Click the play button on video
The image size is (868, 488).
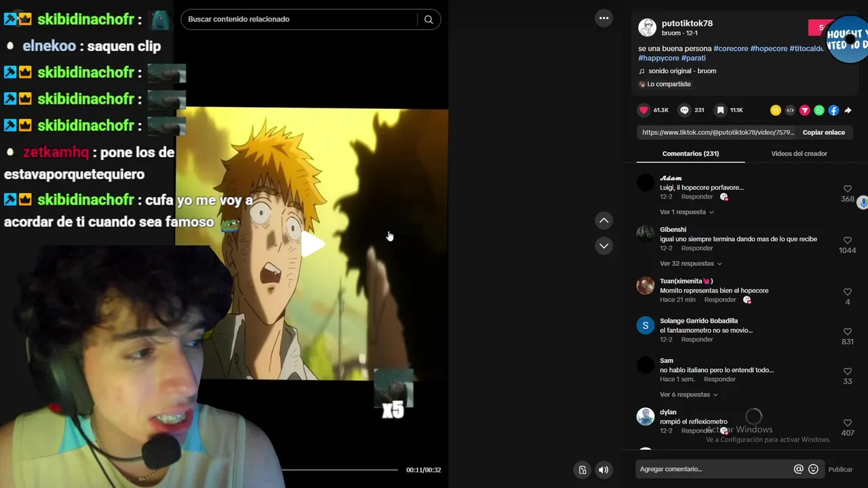click(x=312, y=244)
